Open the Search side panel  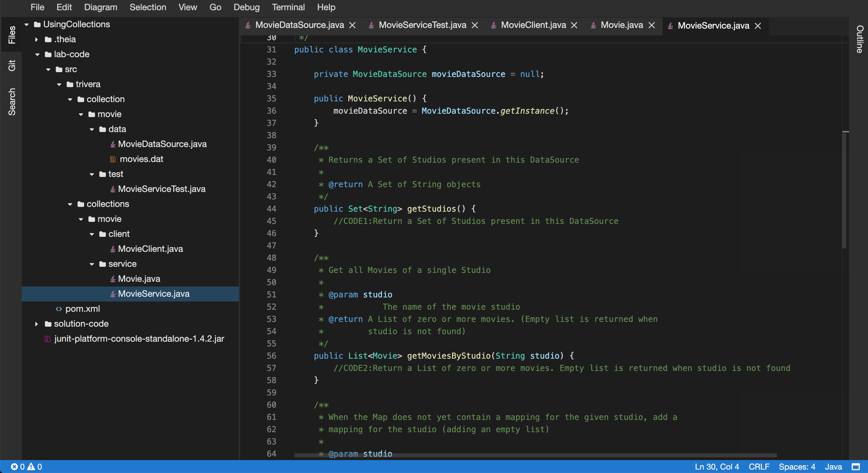pyautogui.click(x=12, y=102)
